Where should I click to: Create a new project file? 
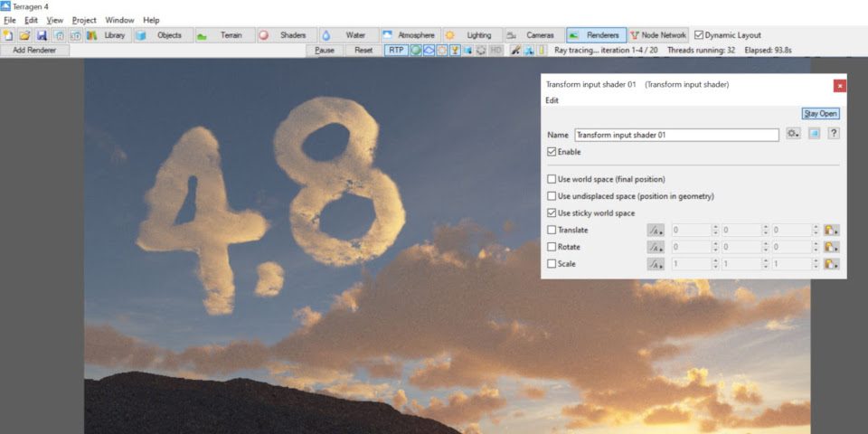(x=8, y=35)
